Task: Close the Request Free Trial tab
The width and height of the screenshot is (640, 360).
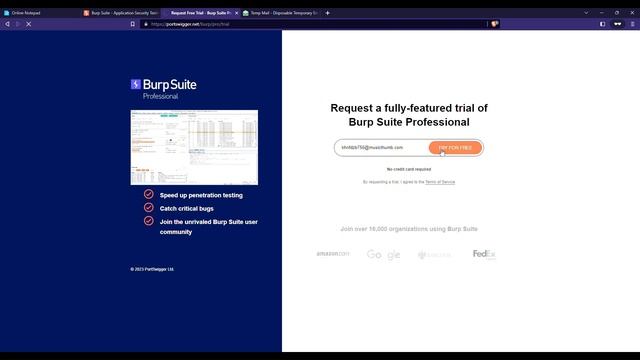Action: coord(236,13)
